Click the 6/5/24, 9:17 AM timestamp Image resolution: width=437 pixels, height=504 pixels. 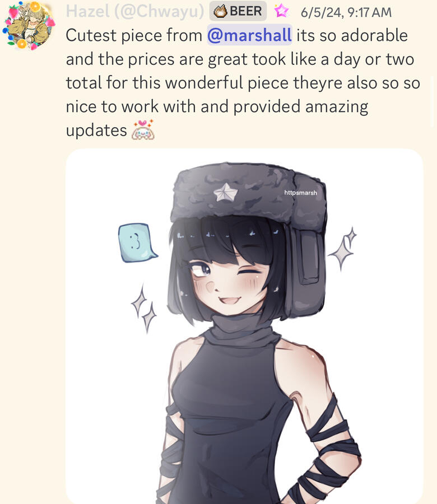tap(346, 12)
